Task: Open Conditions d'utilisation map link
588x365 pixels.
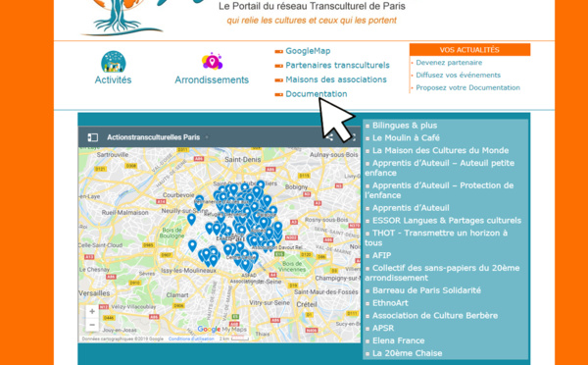Action: [x=191, y=339]
